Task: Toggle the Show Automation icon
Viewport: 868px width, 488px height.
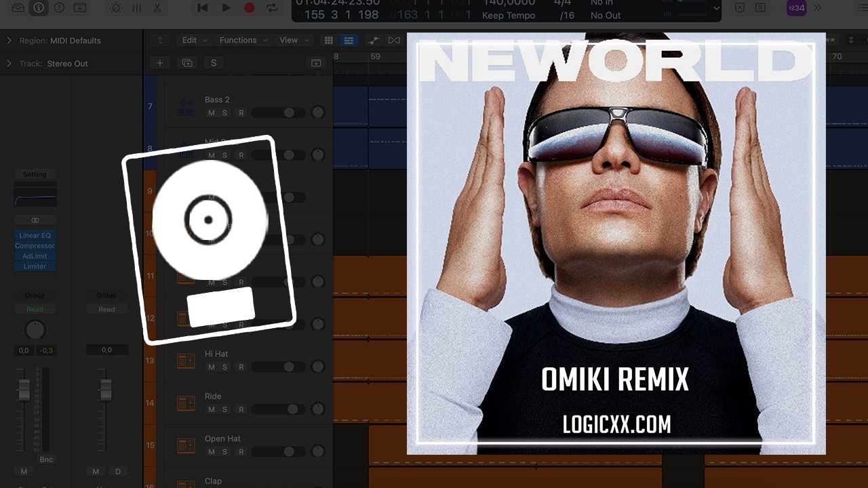Action: click(x=373, y=41)
